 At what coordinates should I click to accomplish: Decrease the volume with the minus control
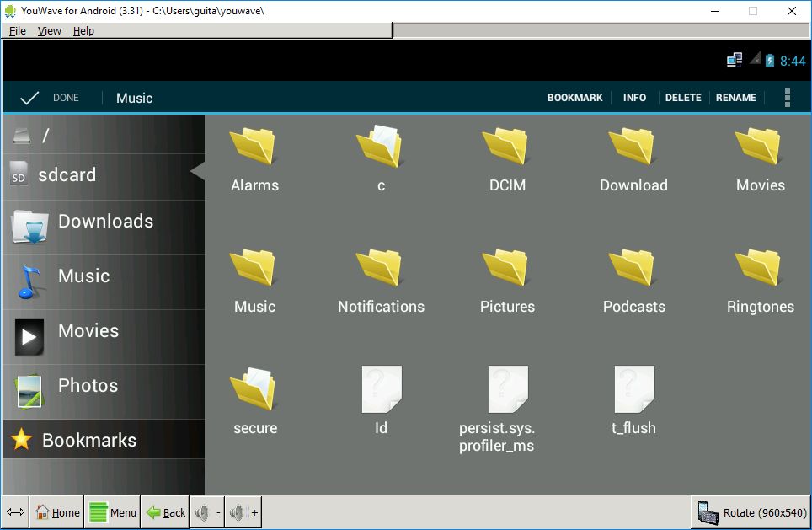tap(206, 511)
